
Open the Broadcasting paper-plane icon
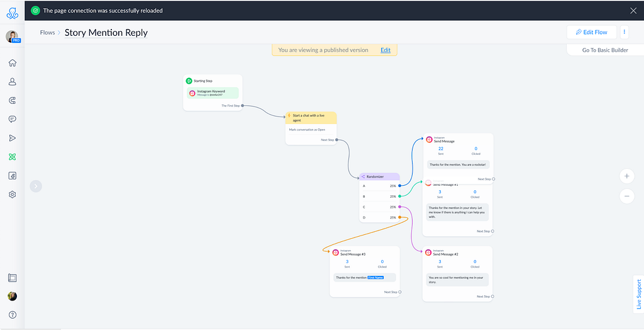[x=13, y=138]
